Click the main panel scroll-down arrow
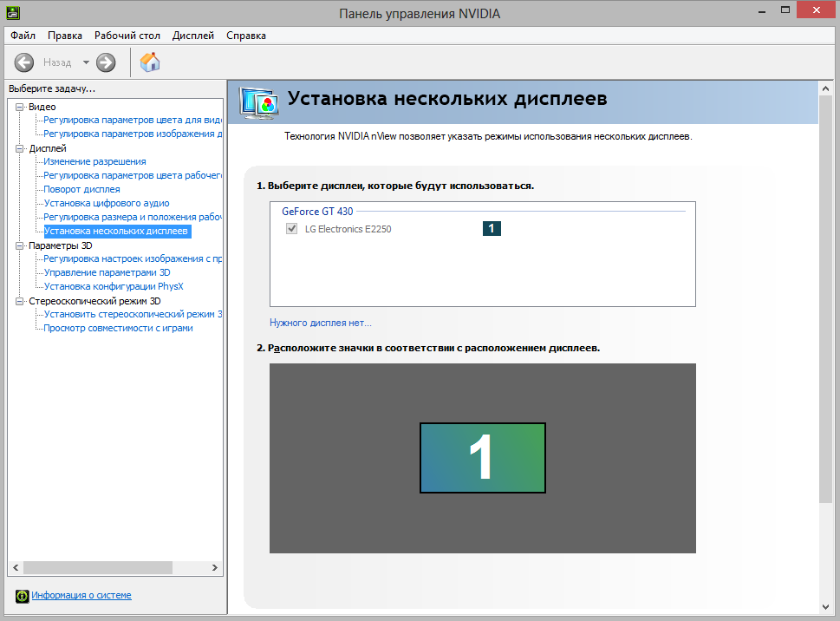The height and width of the screenshot is (621, 840). tap(825, 607)
